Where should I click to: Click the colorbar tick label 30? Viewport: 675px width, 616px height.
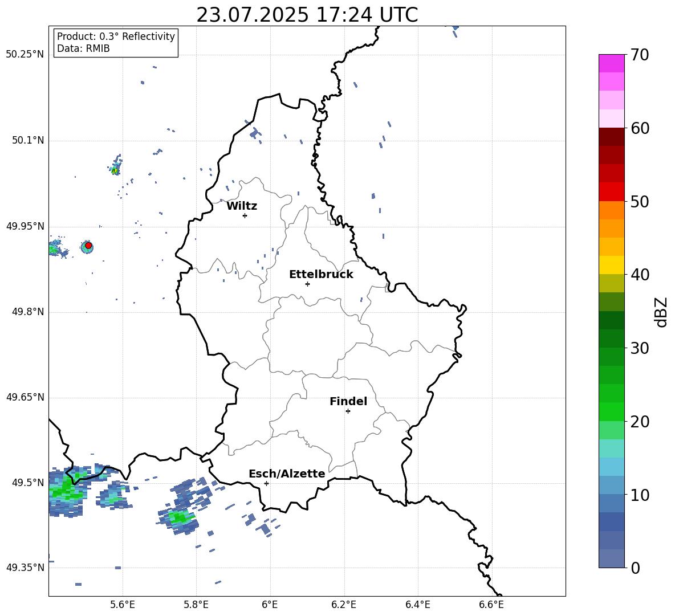tap(640, 348)
